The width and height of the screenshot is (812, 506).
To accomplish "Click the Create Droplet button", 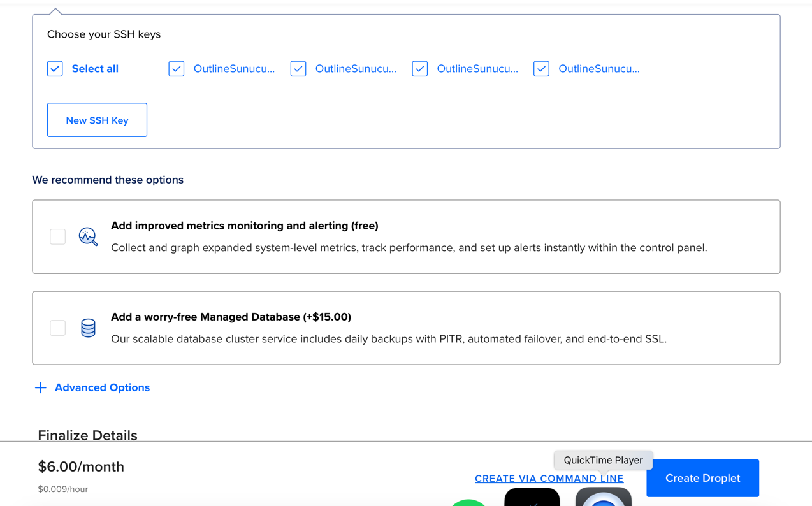I will (x=702, y=478).
